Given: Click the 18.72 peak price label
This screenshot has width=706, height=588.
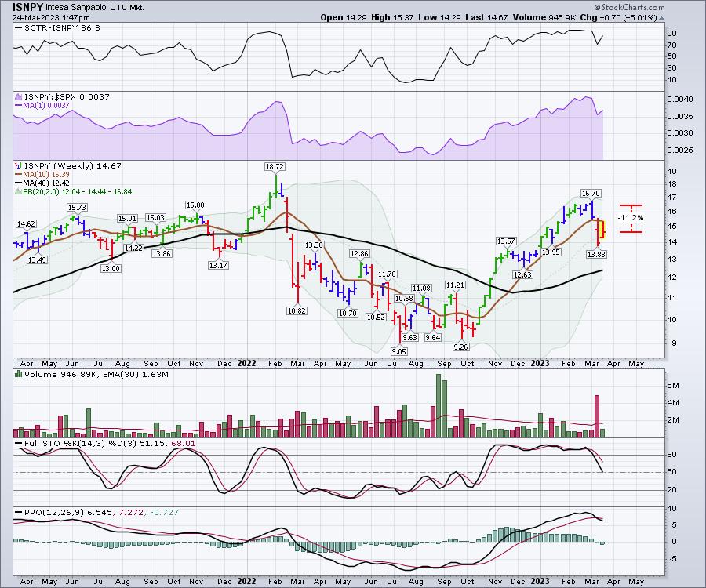Looking at the screenshot, I should (x=274, y=167).
